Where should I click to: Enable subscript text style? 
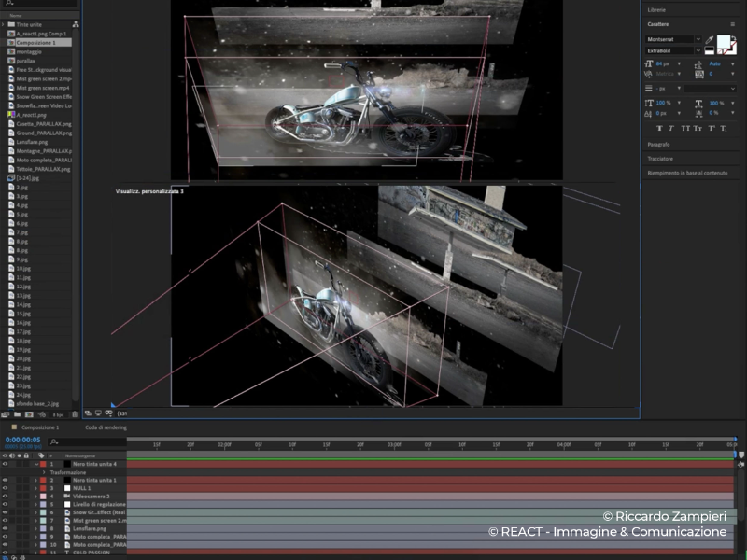coord(723,128)
